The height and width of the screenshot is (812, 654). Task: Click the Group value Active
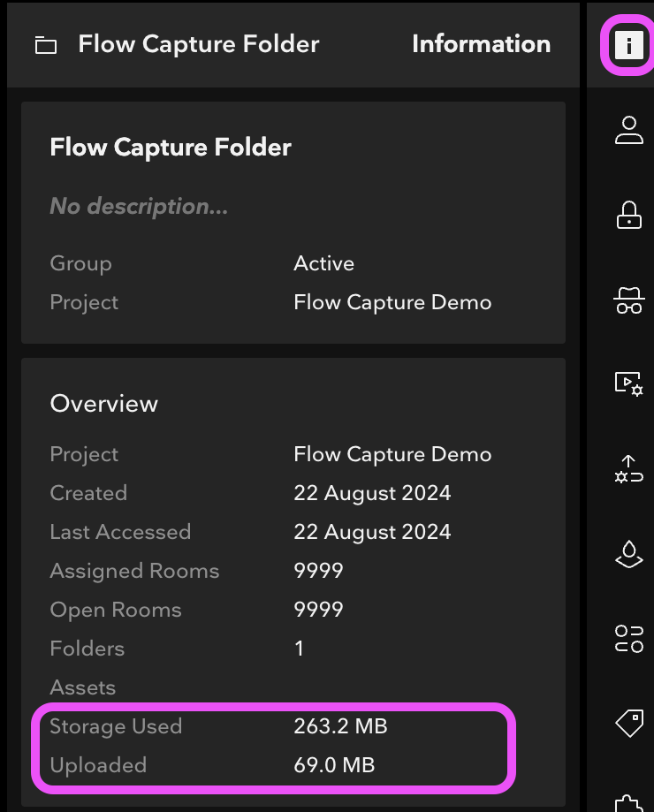click(323, 263)
